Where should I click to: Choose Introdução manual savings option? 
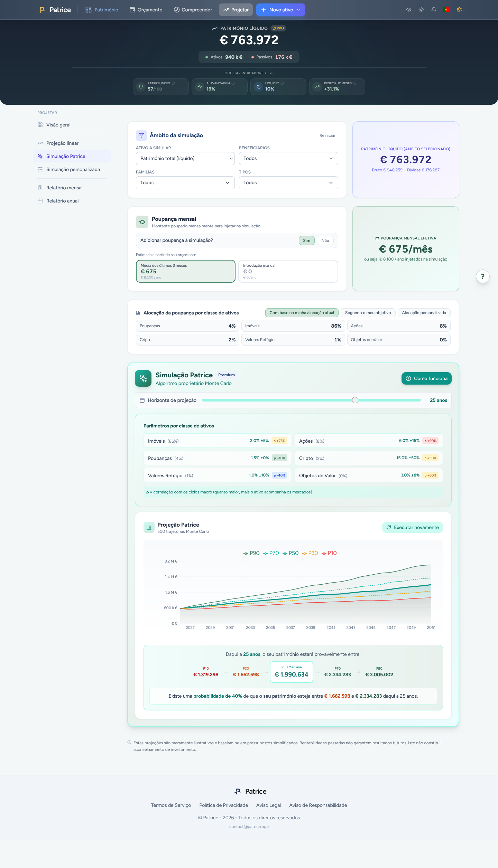pos(288,271)
